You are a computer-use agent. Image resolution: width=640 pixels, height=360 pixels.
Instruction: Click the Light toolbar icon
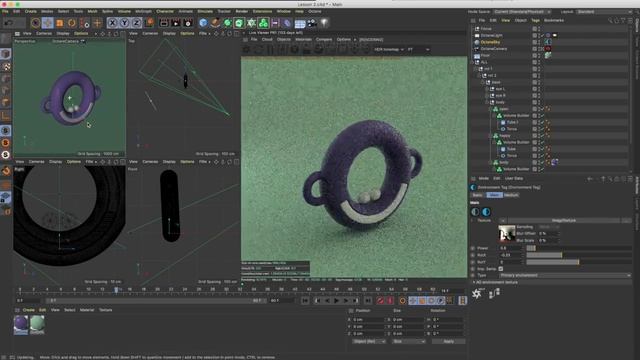point(324,23)
